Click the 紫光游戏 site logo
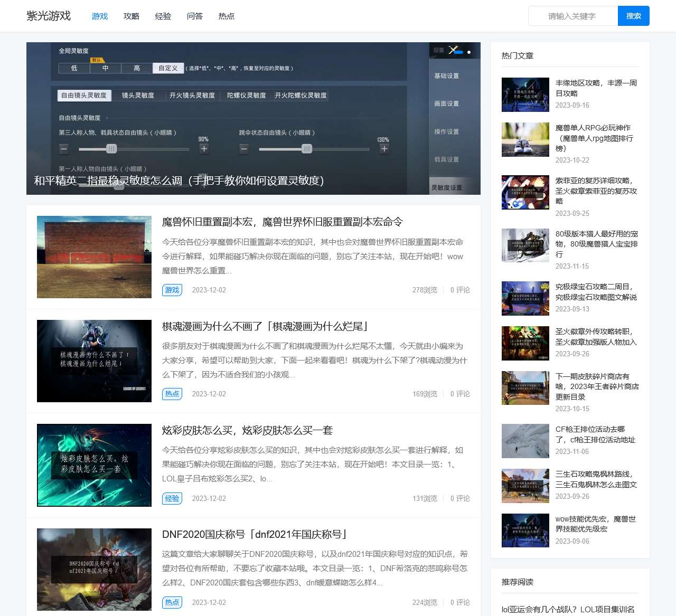The width and height of the screenshot is (676, 616). (x=49, y=16)
